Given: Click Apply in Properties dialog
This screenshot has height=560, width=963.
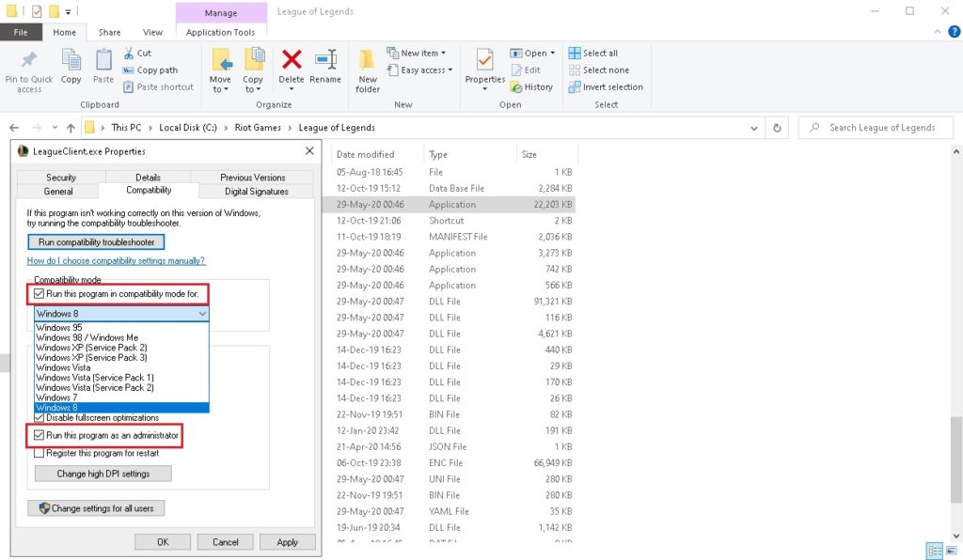Looking at the screenshot, I should click(288, 542).
